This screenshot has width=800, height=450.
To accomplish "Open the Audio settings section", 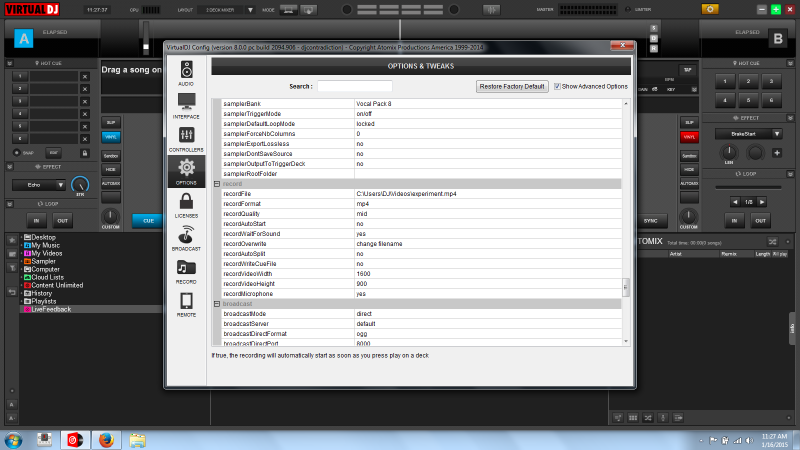I will tap(186, 73).
